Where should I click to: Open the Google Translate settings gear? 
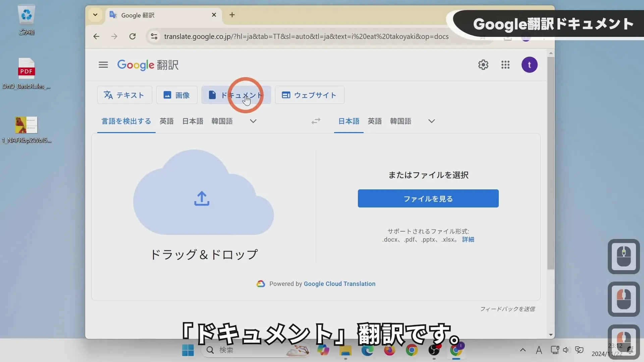click(x=483, y=65)
